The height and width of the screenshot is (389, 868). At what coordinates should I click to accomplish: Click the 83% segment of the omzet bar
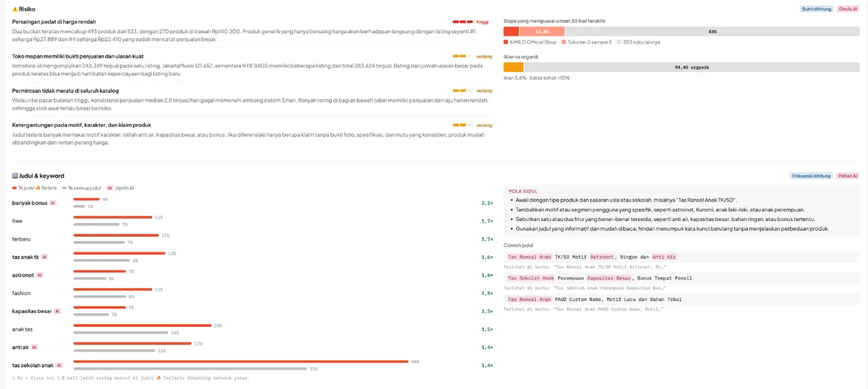(x=713, y=31)
